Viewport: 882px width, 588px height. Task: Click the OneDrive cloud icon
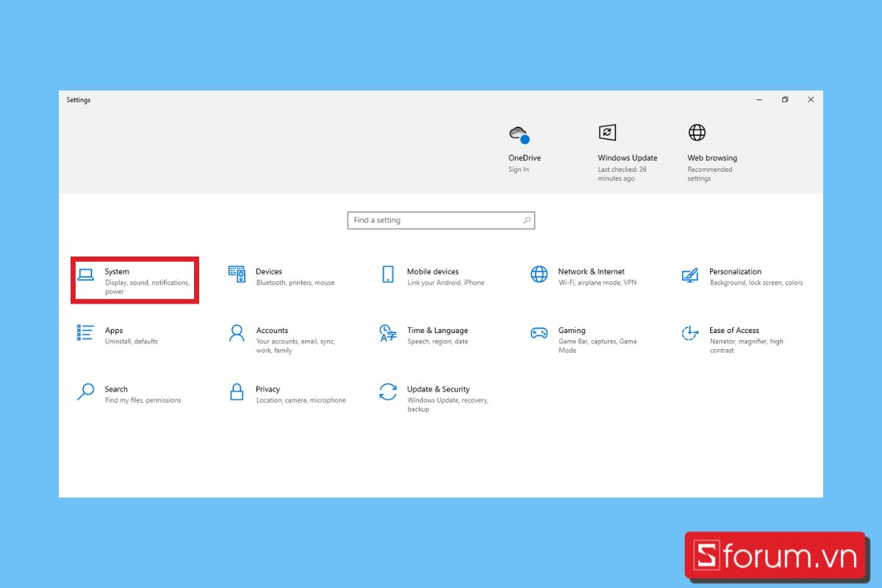pos(519,135)
